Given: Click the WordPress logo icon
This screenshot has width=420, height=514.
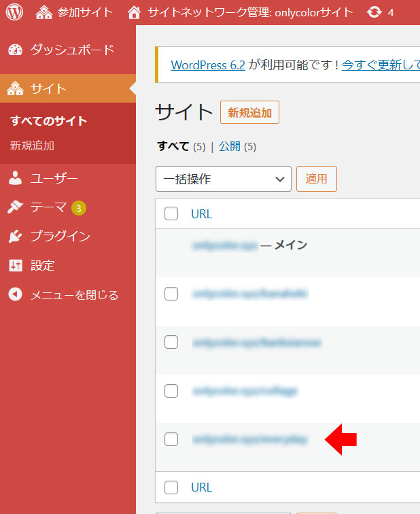Looking at the screenshot, I should [15, 12].
